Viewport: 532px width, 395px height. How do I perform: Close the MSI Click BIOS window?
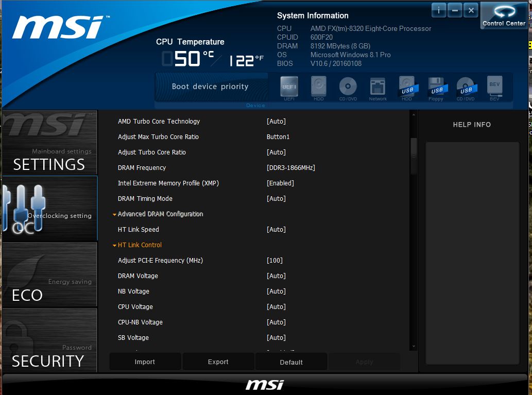coord(471,10)
